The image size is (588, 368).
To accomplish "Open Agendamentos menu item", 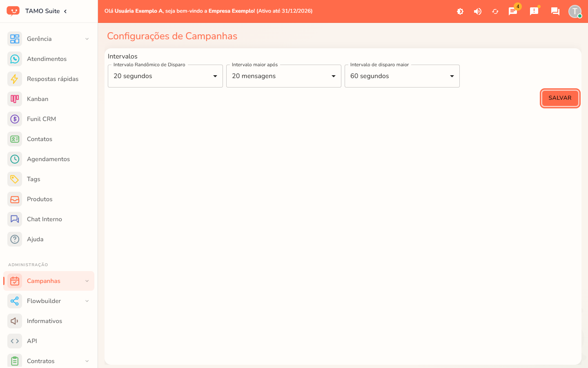I will [x=49, y=159].
